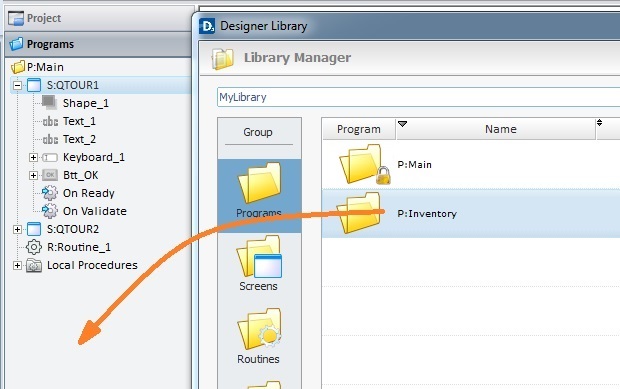Image resolution: width=620 pixels, height=389 pixels.
Task: Click the Project panel title
Action: tap(44, 18)
